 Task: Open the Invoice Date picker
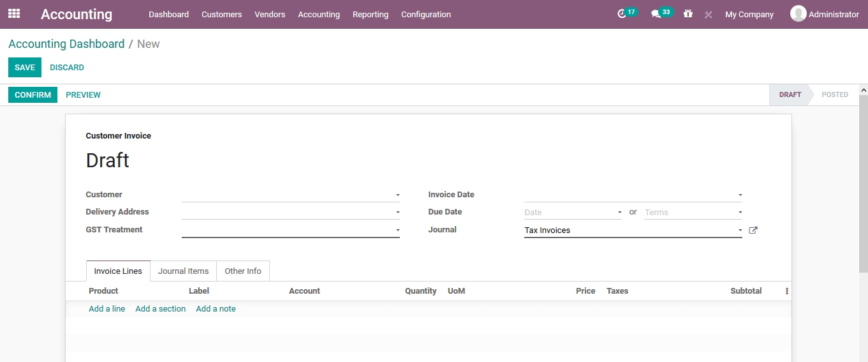(632, 195)
